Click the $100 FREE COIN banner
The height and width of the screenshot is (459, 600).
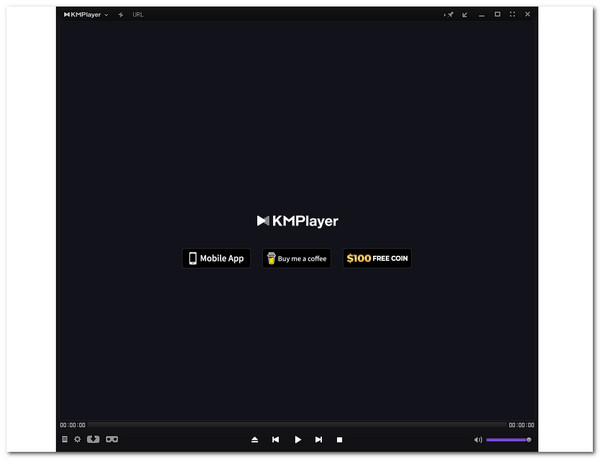point(377,259)
